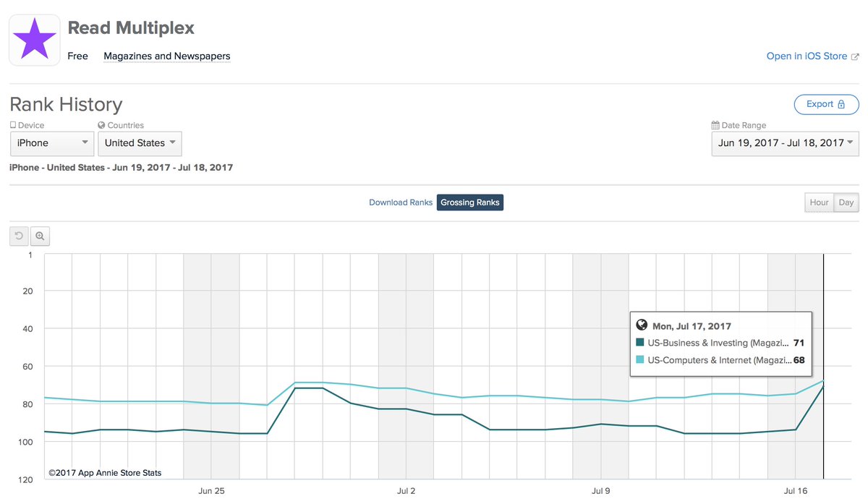
Task: Click the Rank History heading
Action: coord(66,104)
